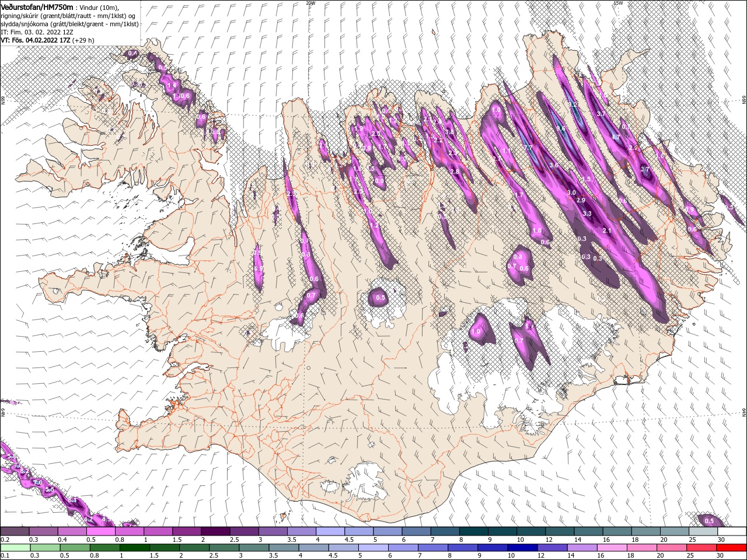Viewport: 747px width, 560px height.
Task: Select snow legend swatch above 20 label
Action: pos(675,531)
